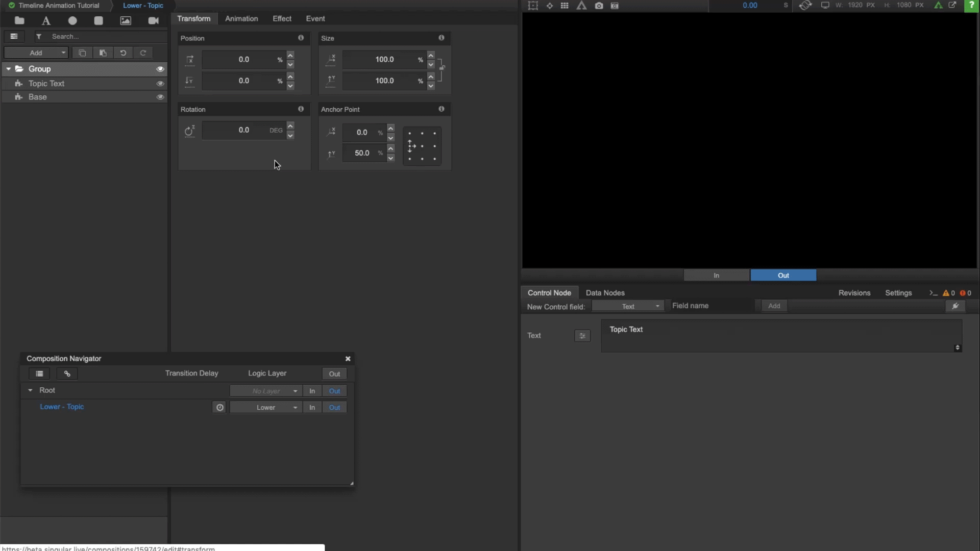Toggle visibility of the Group layer

point(160,69)
